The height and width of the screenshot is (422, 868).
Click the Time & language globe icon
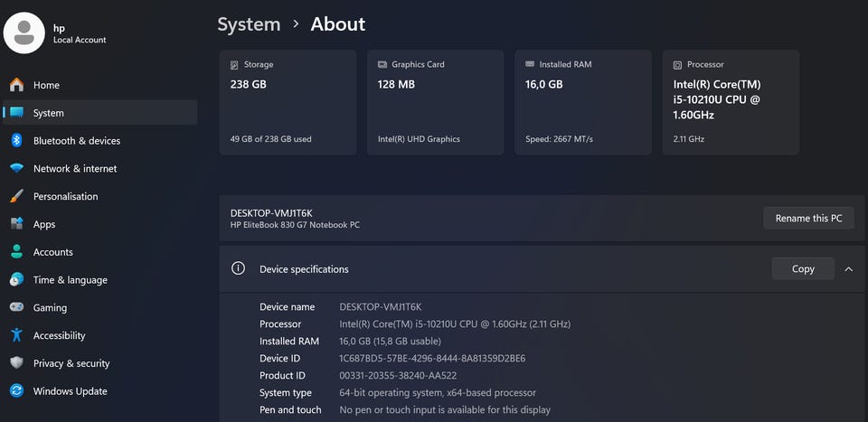[16, 280]
